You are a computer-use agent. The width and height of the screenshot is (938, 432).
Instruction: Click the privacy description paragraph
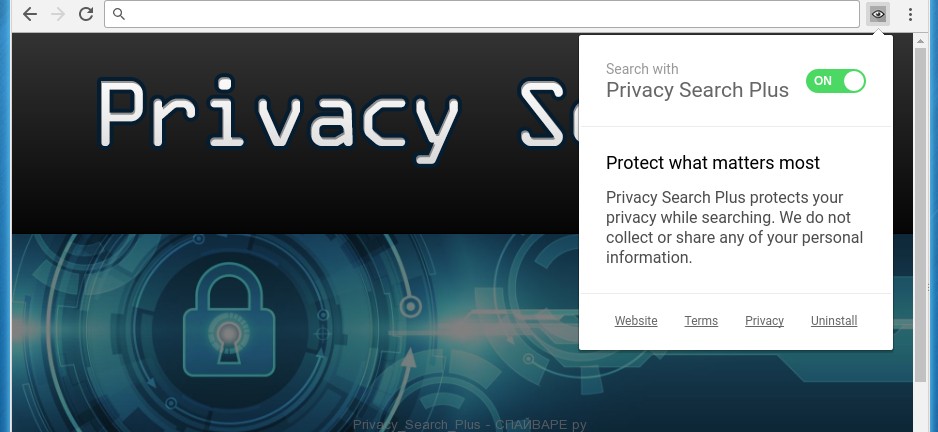pos(734,227)
